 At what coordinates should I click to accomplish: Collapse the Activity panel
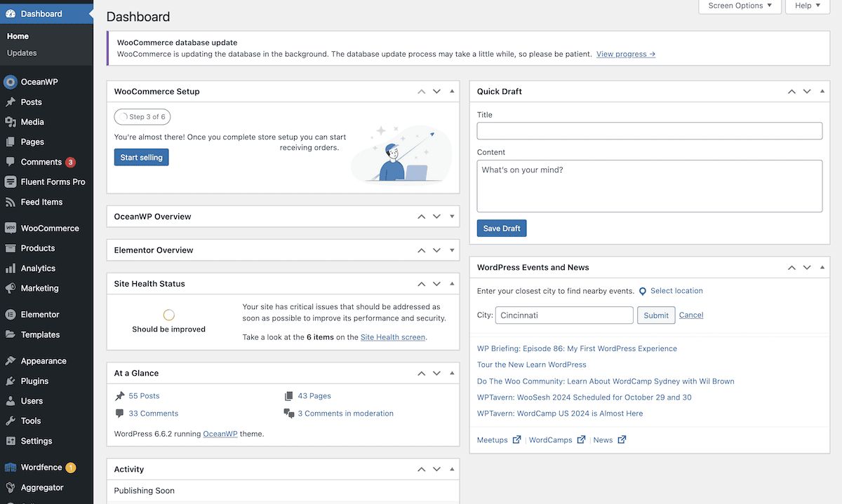[452, 469]
